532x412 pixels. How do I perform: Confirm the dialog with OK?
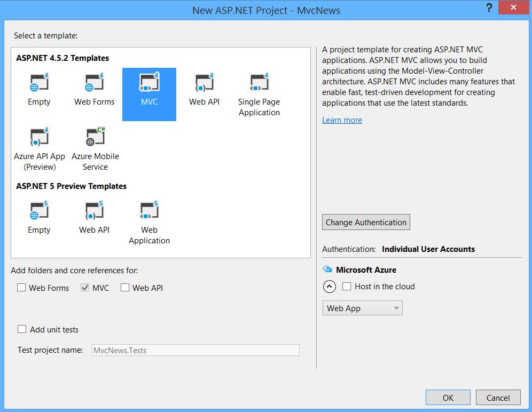pyautogui.click(x=448, y=398)
